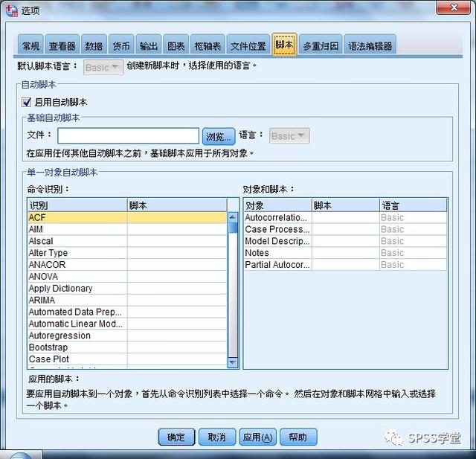Open the Basic language cell for Partial Autocor...
This screenshot has width=476, height=459.
pyautogui.click(x=414, y=265)
